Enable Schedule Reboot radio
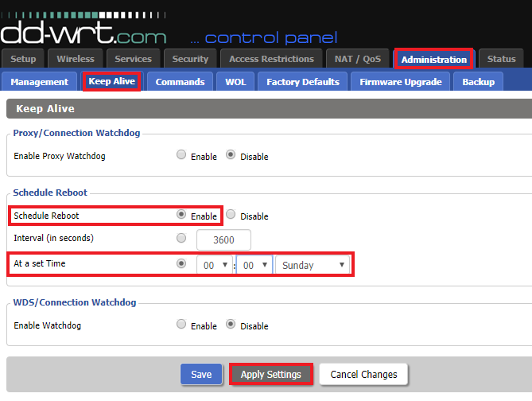 click(x=181, y=215)
